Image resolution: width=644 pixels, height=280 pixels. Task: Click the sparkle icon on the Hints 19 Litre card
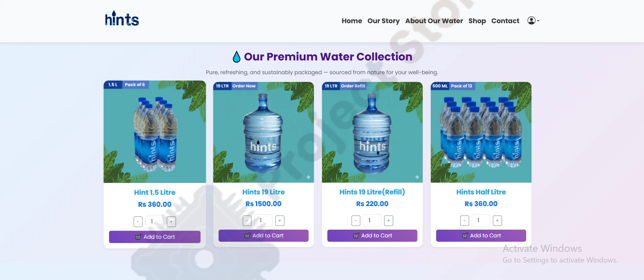[x=308, y=177]
